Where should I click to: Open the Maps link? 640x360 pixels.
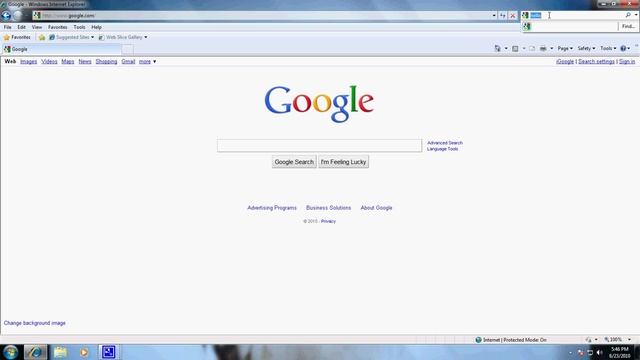(68, 62)
